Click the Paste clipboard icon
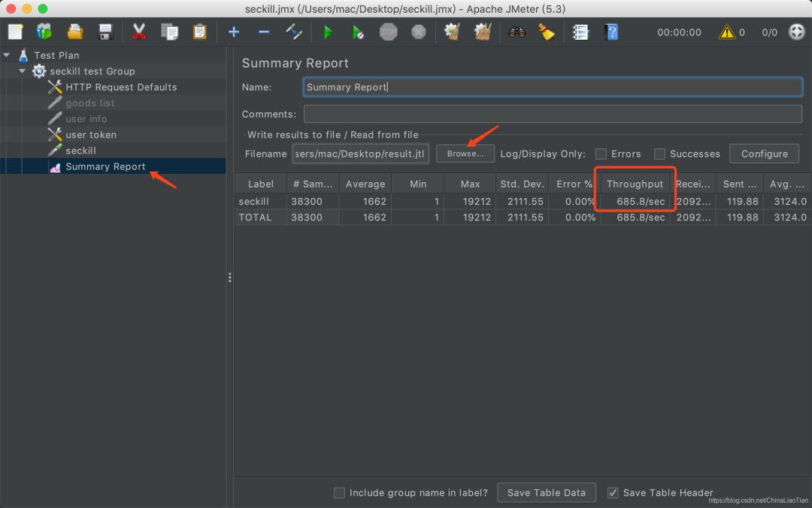Screen dimensions: 812x508 pos(199,32)
